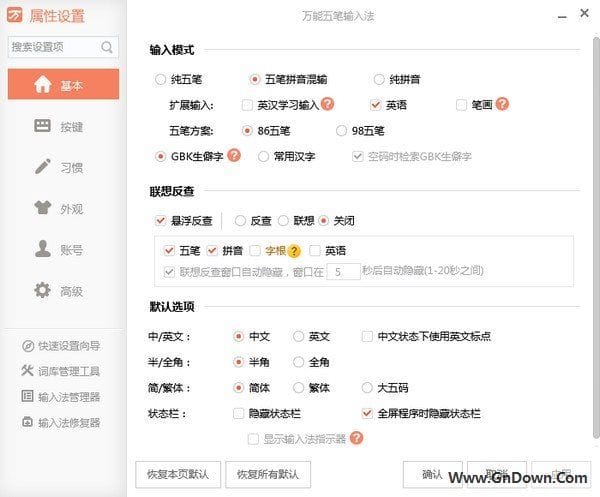Click help icon next to 英汉学习输入
This screenshot has height=497, width=600.
(328, 104)
